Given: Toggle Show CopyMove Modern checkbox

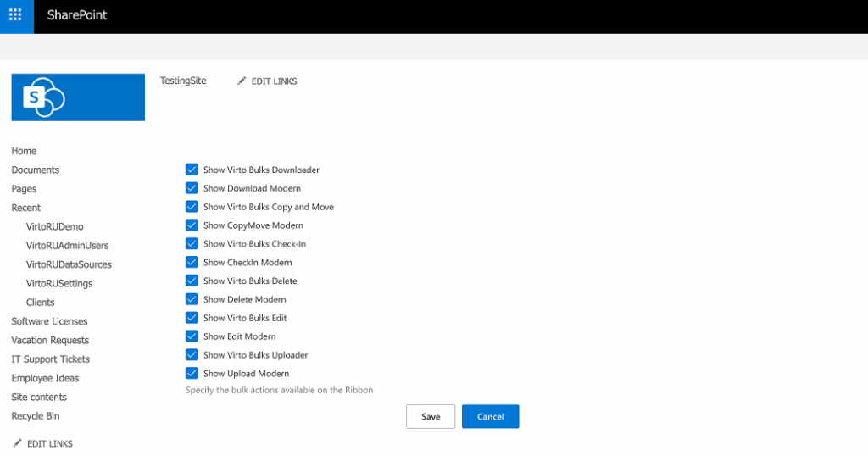Looking at the screenshot, I should click(192, 225).
